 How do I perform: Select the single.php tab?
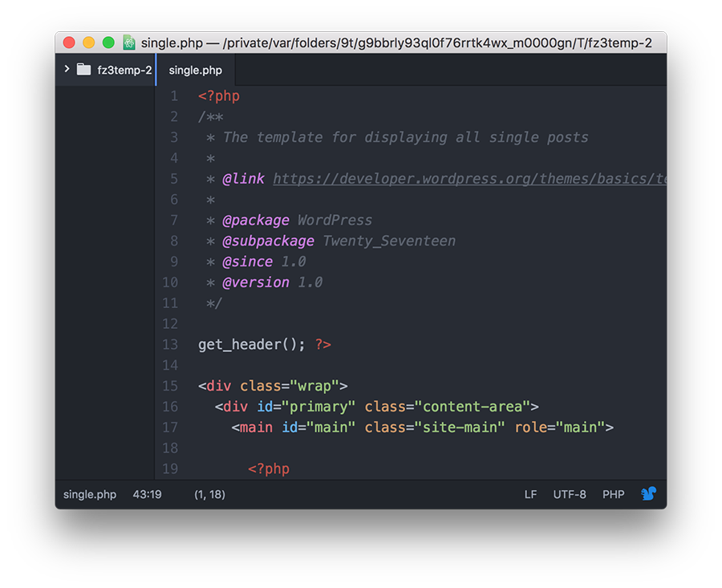[x=194, y=70]
